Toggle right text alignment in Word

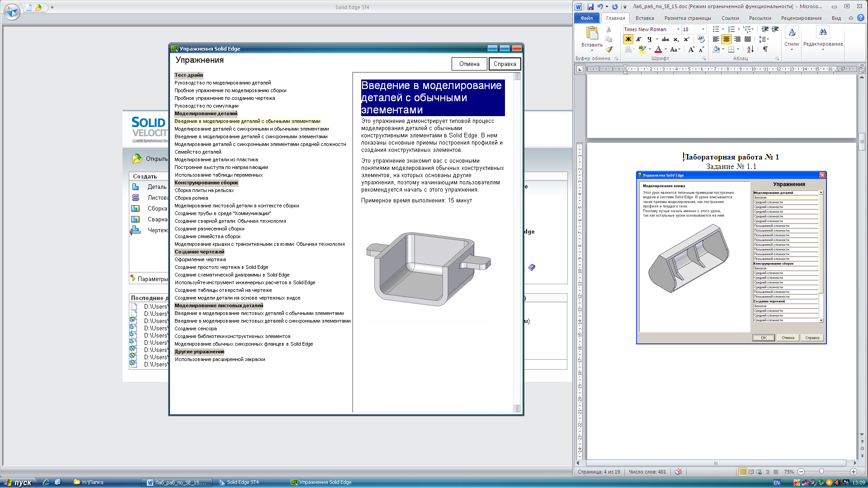(737, 39)
